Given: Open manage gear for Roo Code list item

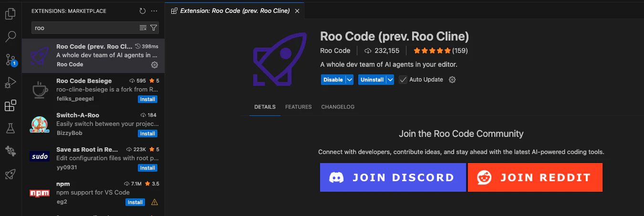Looking at the screenshot, I should pyautogui.click(x=155, y=65).
